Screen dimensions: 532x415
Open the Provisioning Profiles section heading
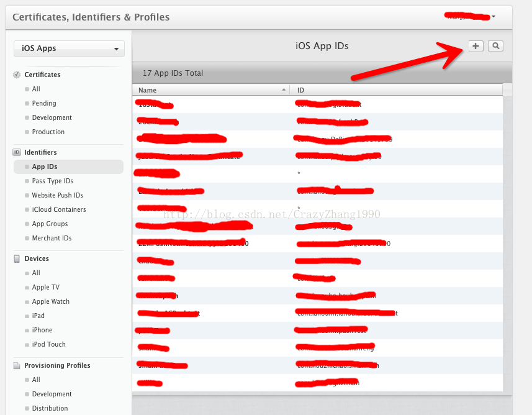(57, 365)
